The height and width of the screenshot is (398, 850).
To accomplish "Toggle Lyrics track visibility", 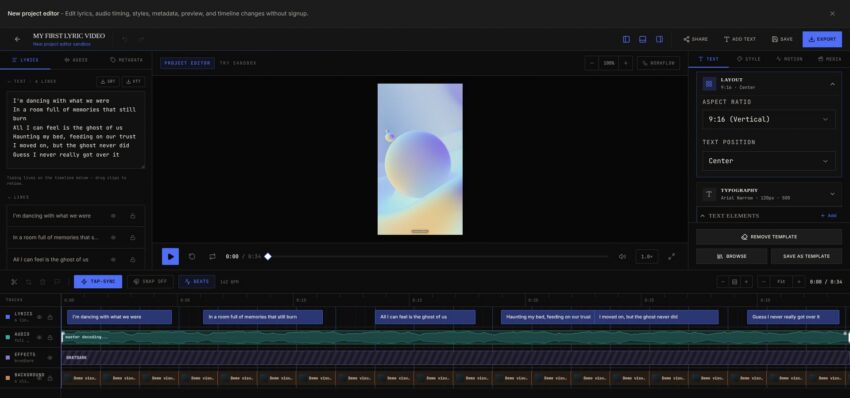I will 39,317.
